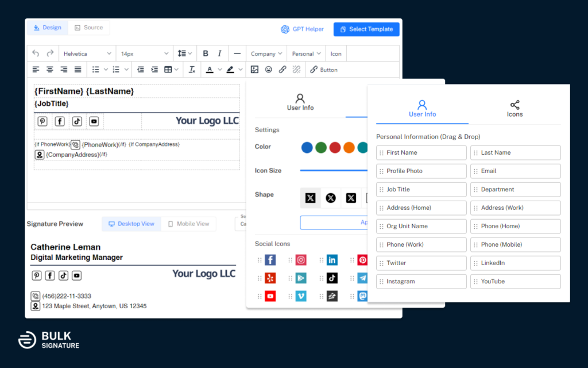Open the Icons tab in right panel
The image size is (588, 368).
click(514, 108)
